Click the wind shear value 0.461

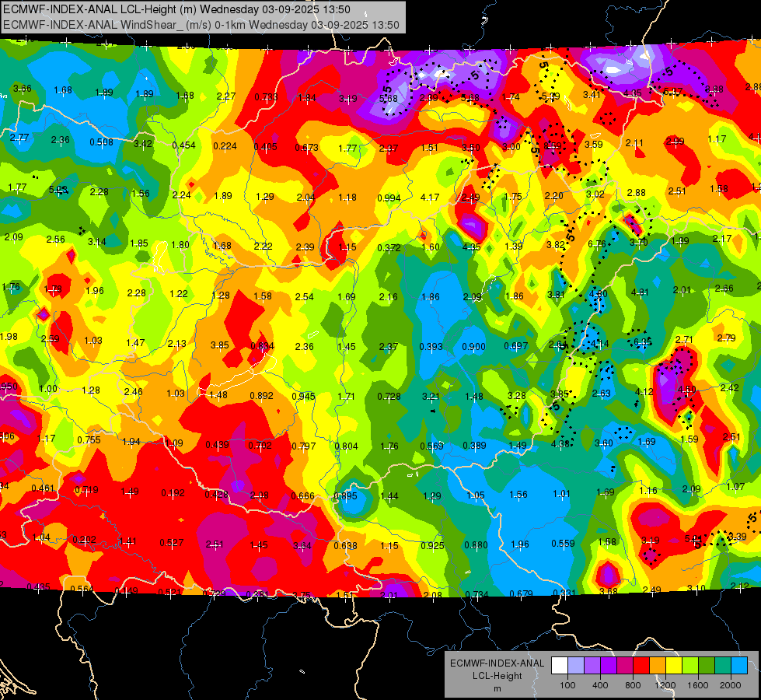click(44, 488)
